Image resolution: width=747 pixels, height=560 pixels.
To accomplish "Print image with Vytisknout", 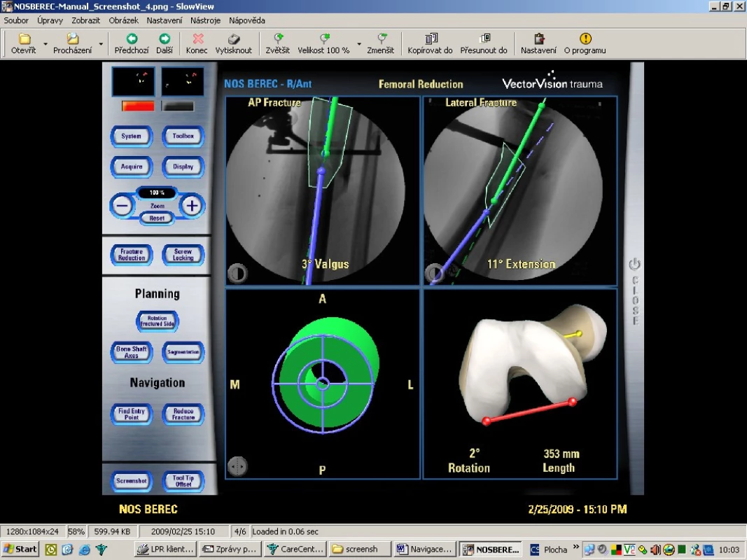I will coord(233,44).
